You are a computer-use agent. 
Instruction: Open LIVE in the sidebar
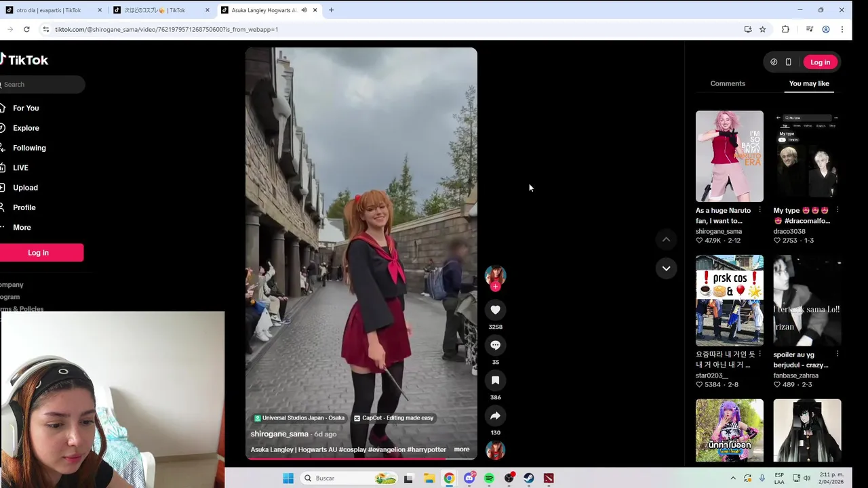[x=20, y=167]
